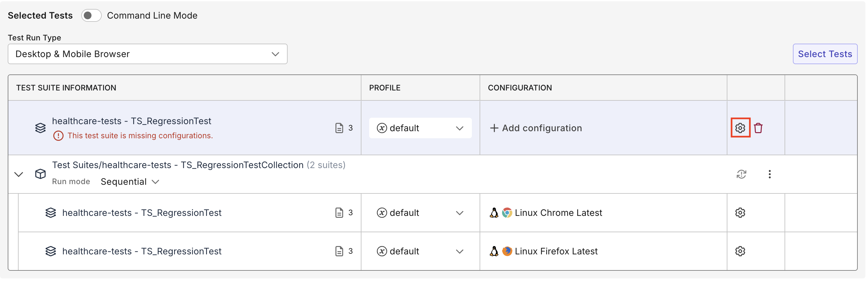Click 'This test suite is missing configurations.' message
Viewport: 868px width, 281px height.
[140, 136]
